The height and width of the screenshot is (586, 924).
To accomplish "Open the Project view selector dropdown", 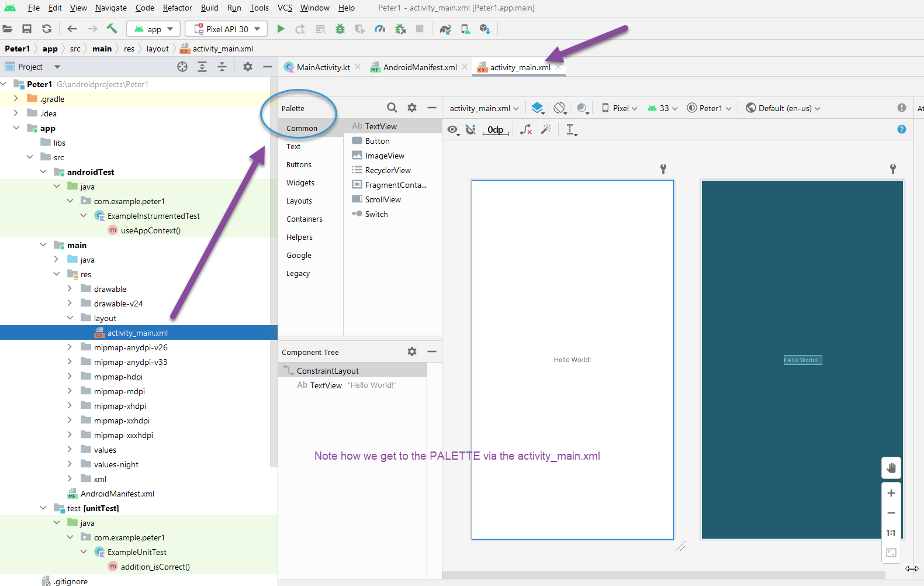I will click(x=33, y=67).
